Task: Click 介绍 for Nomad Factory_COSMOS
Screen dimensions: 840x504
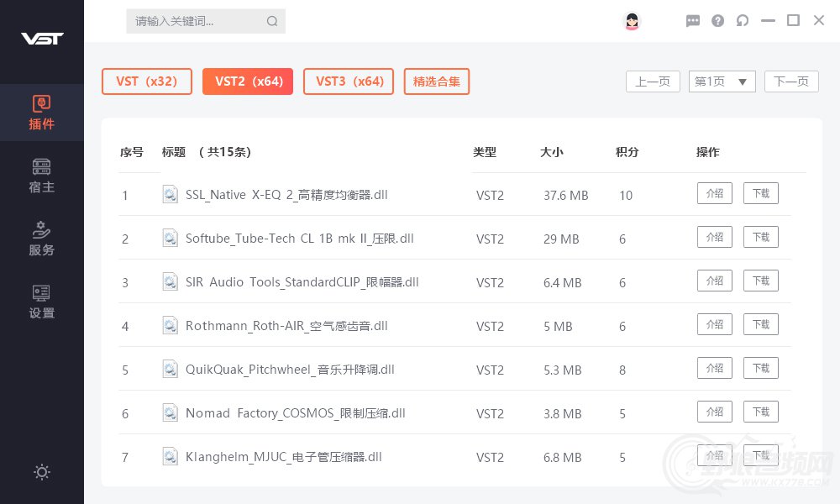Action: (x=715, y=412)
